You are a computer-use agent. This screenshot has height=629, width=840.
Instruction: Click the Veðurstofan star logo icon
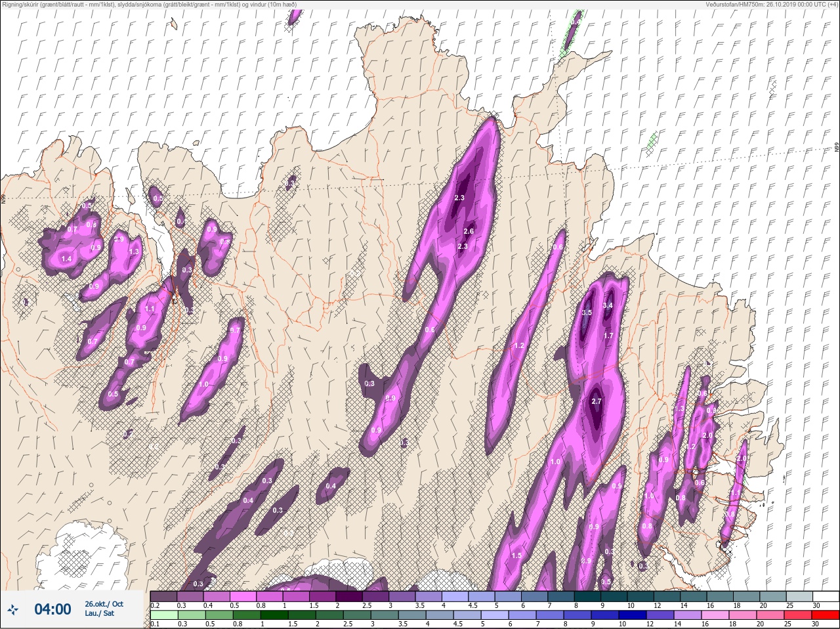[13, 610]
